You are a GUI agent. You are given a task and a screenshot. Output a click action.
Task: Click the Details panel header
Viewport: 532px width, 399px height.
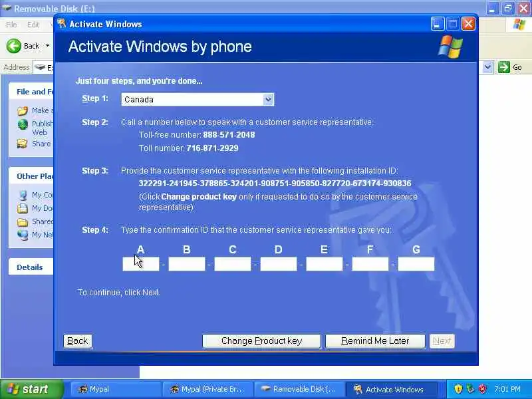tap(31, 267)
